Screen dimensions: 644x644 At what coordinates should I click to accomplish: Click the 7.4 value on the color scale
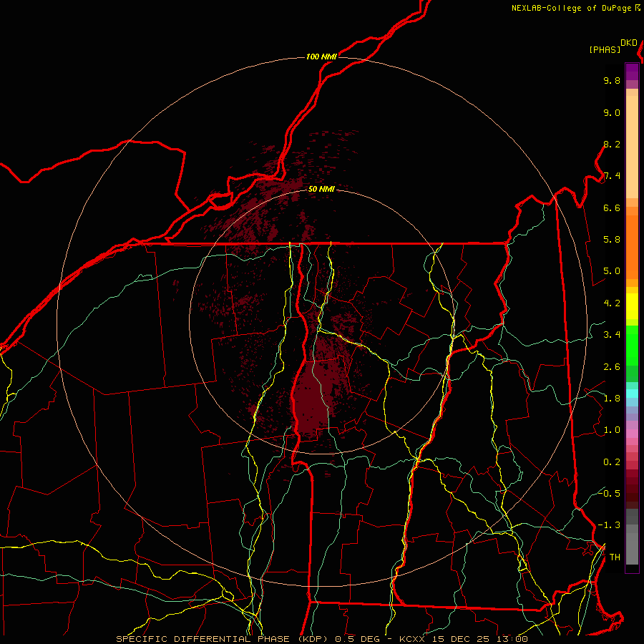(612, 176)
